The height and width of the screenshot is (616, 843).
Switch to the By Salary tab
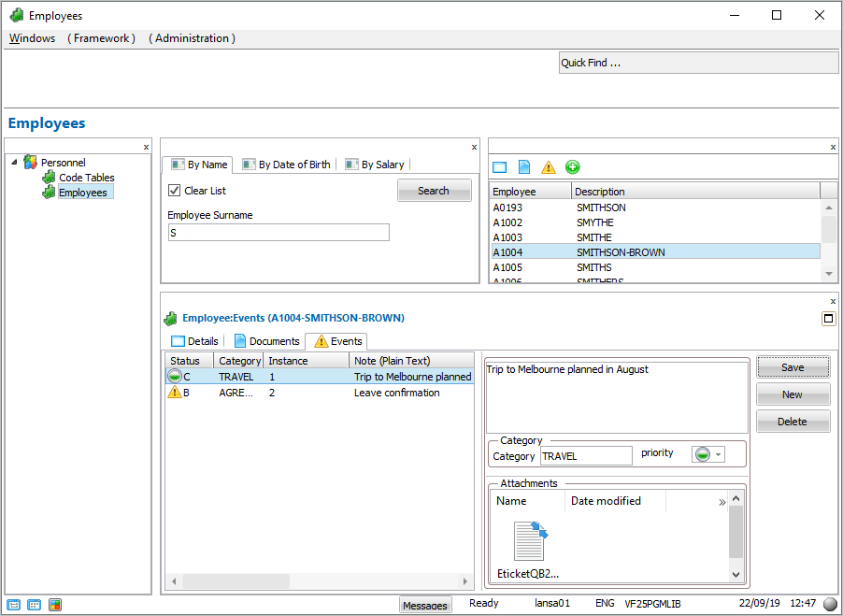tap(375, 165)
